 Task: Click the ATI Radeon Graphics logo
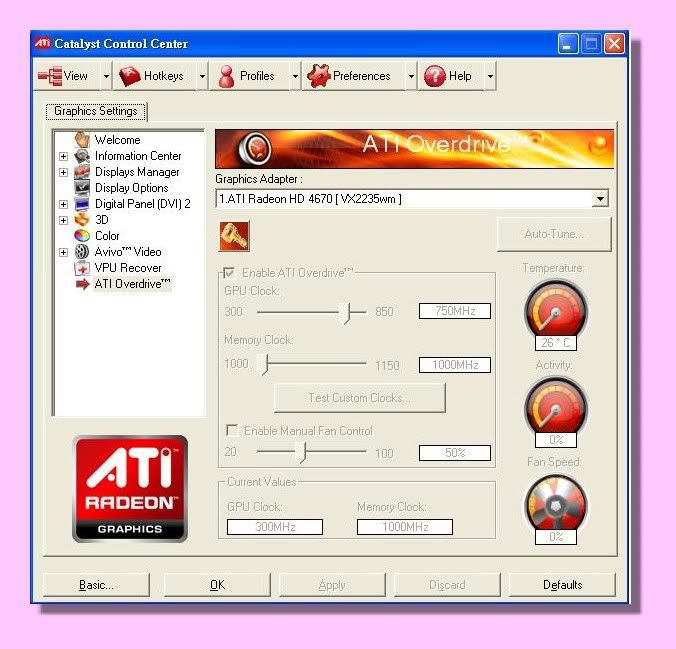coord(130,489)
